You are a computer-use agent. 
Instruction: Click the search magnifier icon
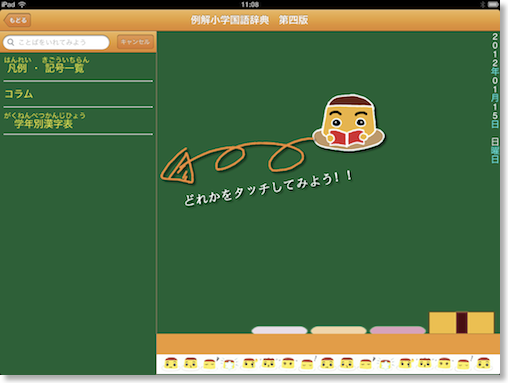[x=11, y=42]
